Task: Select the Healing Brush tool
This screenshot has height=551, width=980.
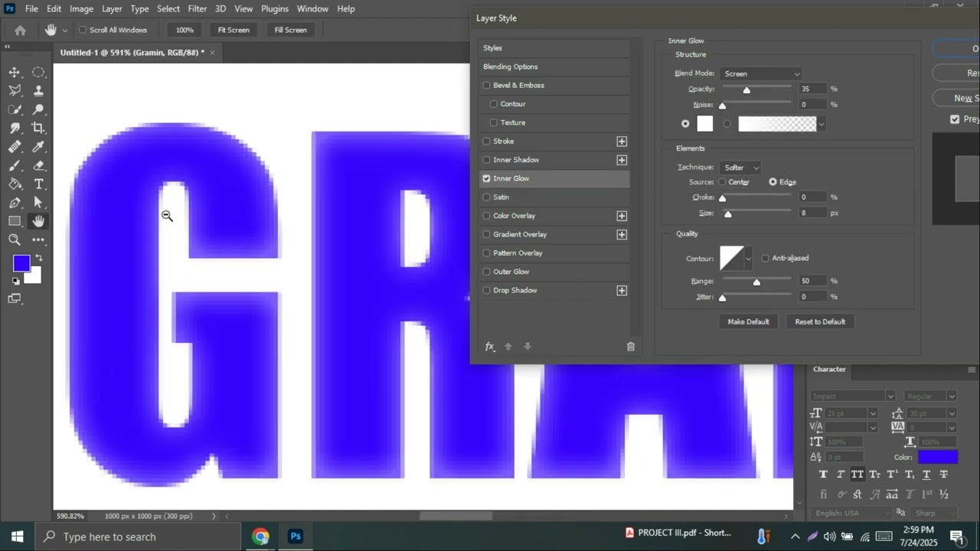Action: pyautogui.click(x=15, y=147)
